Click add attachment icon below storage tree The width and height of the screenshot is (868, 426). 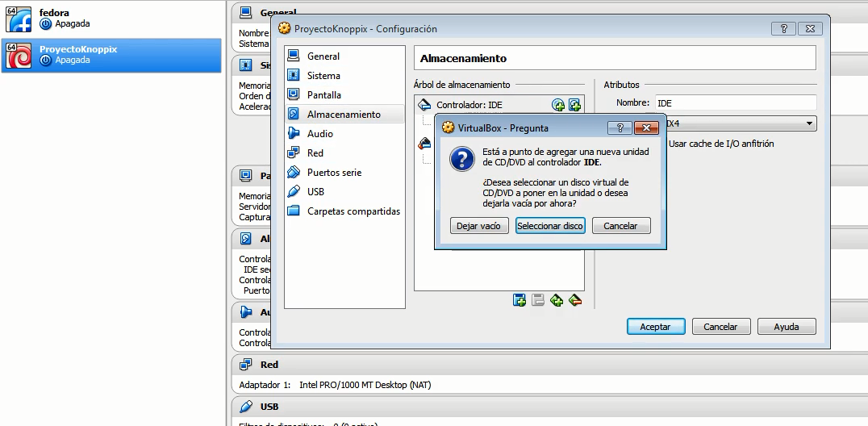click(x=557, y=300)
